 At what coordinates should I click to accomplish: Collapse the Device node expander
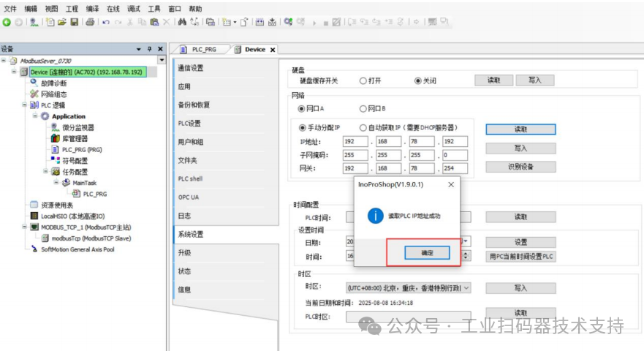click(x=14, y=72)
